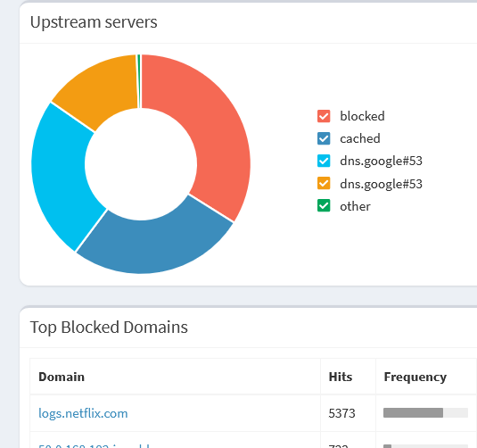
Task: Toggle the orange dns.google#53 checkbox
Action: (324, 183)
